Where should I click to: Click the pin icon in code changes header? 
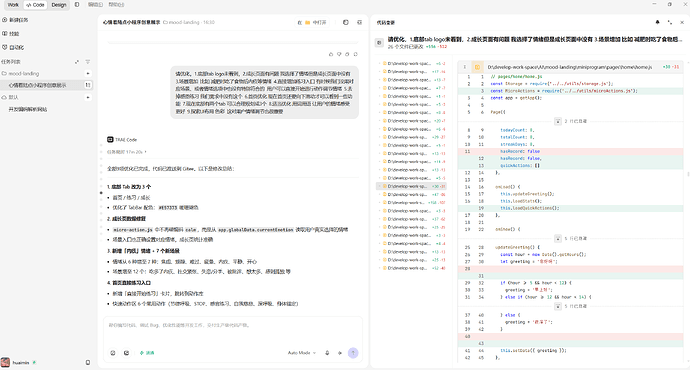(657, 22)
